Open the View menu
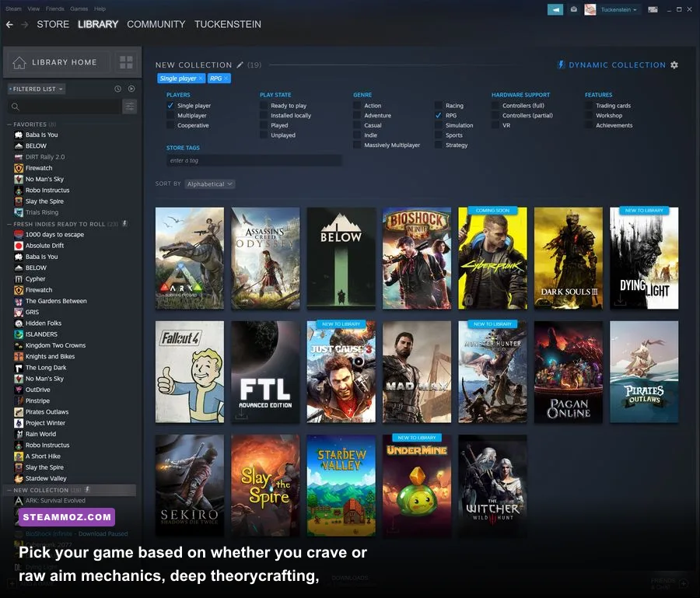 point(33,9)
